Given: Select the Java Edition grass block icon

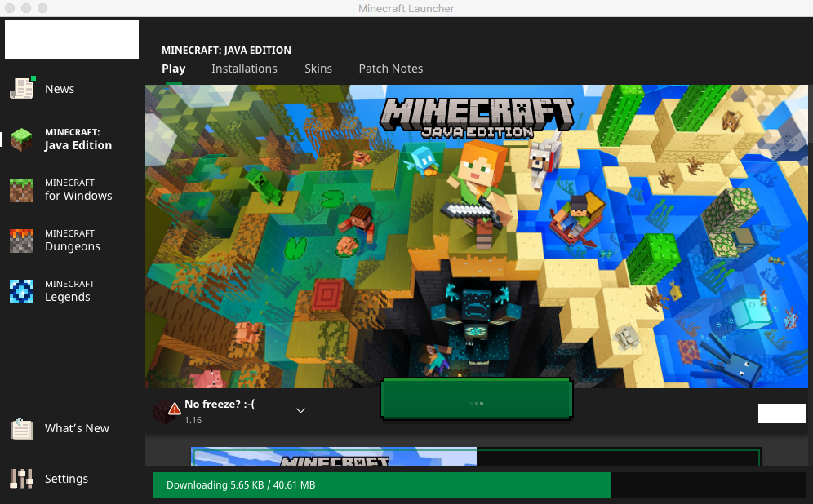Looking at the screenshot, I should (x=22, y=139).
